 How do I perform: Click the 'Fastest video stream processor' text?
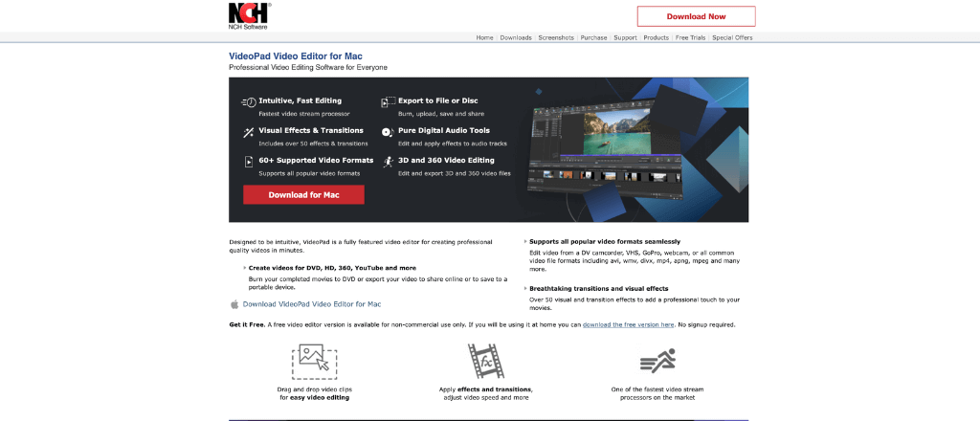(x=303, y=114)
